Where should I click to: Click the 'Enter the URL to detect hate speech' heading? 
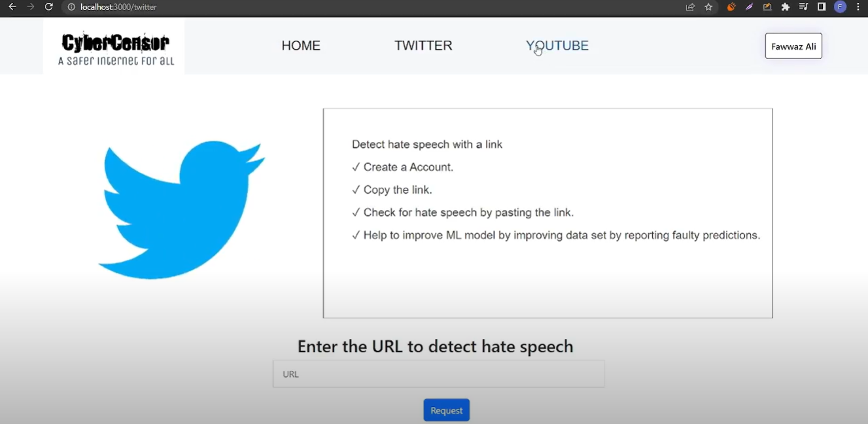point(436,346)
